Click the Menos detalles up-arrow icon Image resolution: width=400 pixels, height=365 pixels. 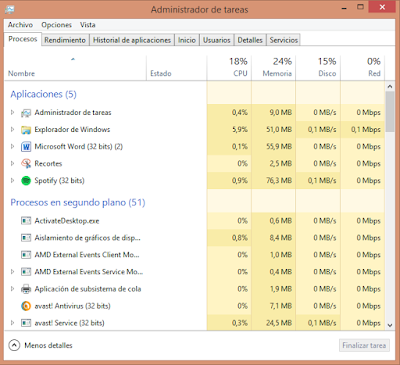point(14,345)
